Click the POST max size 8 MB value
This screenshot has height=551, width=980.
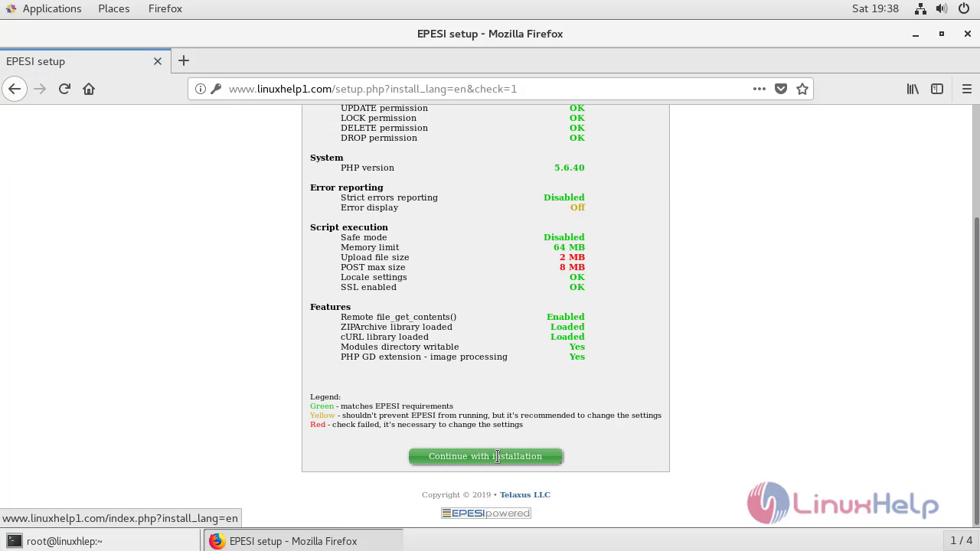pyautogui.click(x=571, y=267)
